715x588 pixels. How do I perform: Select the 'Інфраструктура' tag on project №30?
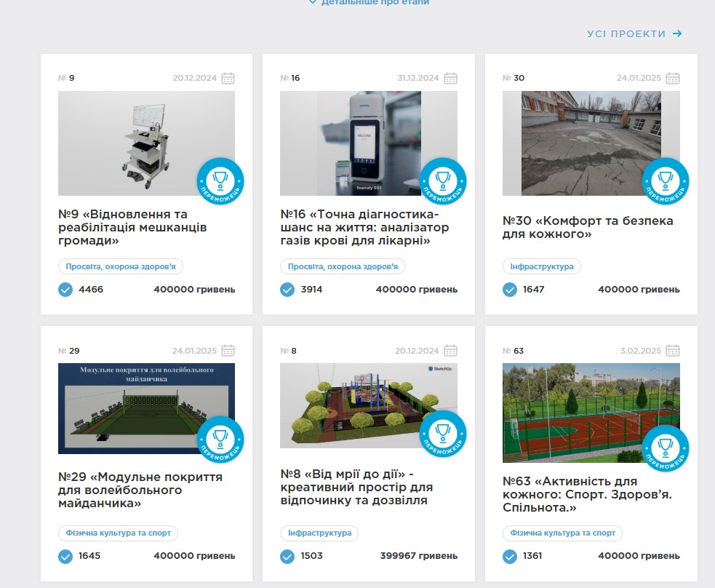click(x=541, y=266)
